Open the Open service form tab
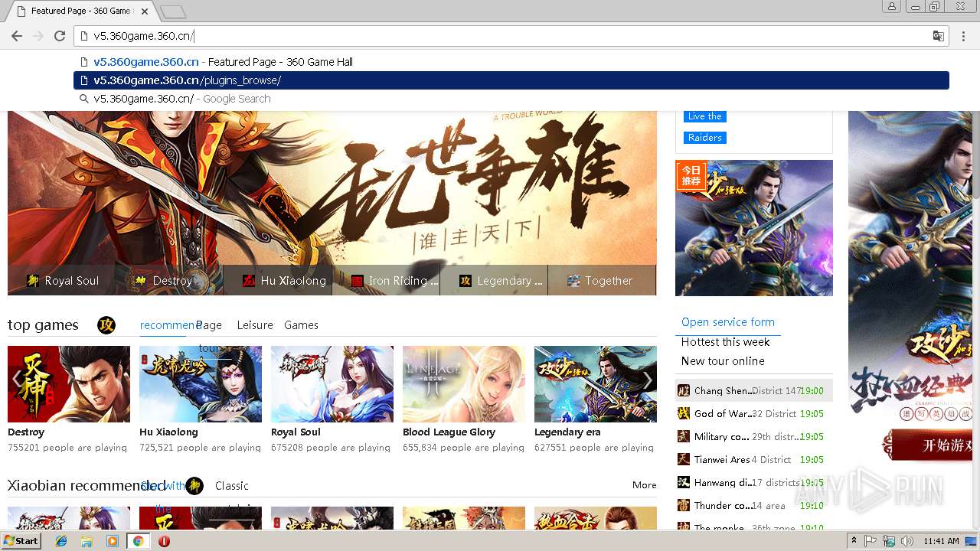This screenshot has width=980, height=551. click(x=728, y=322)
